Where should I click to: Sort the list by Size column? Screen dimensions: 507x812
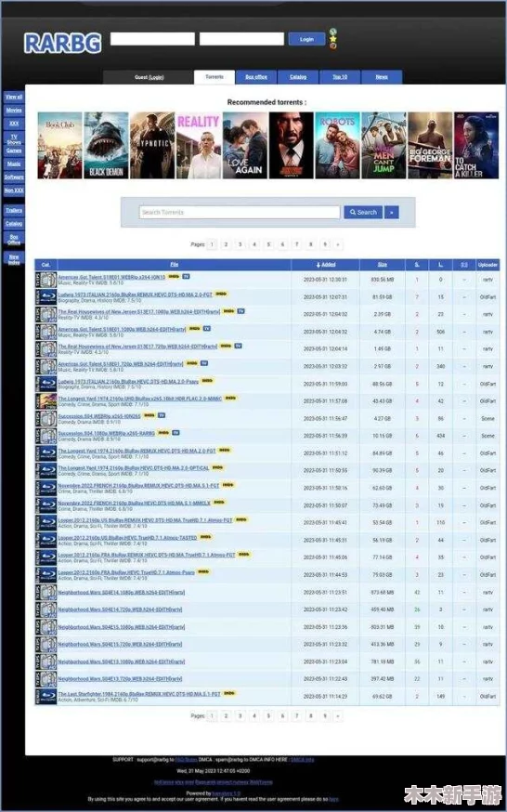[383, 265]
